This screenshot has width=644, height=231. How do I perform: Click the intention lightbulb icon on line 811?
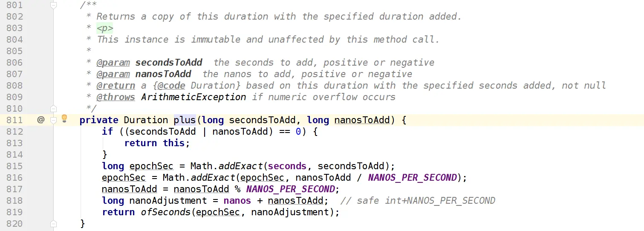(64, 119)
